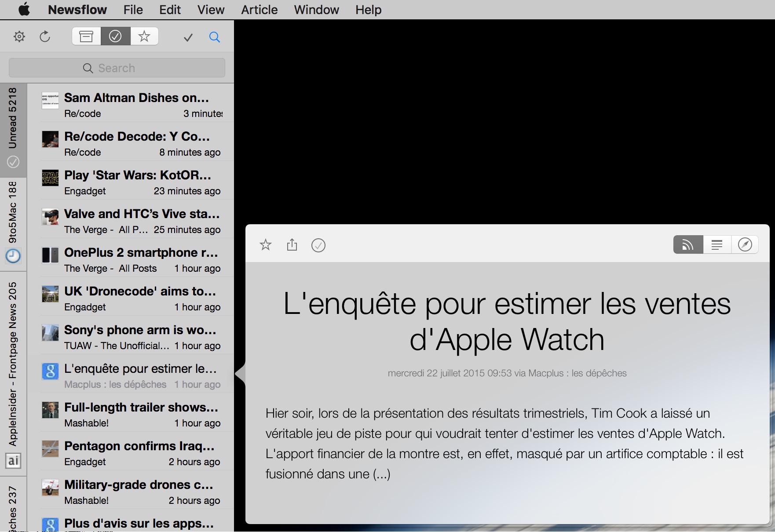Click thumbnail of Sam Altman article
The width and height of the screenshot is (775, 532).
tap(50, 101)
